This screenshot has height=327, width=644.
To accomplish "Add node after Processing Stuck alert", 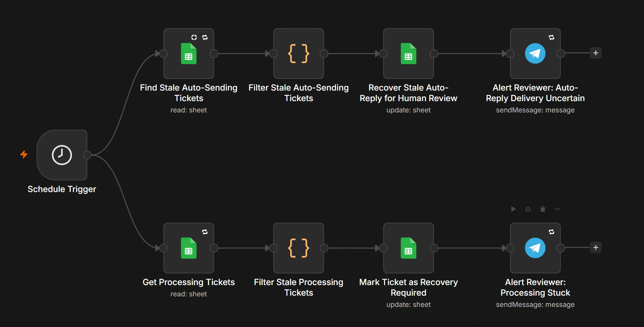I will coord(596,248).
